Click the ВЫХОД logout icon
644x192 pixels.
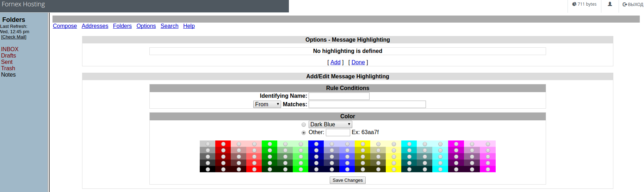625,5
